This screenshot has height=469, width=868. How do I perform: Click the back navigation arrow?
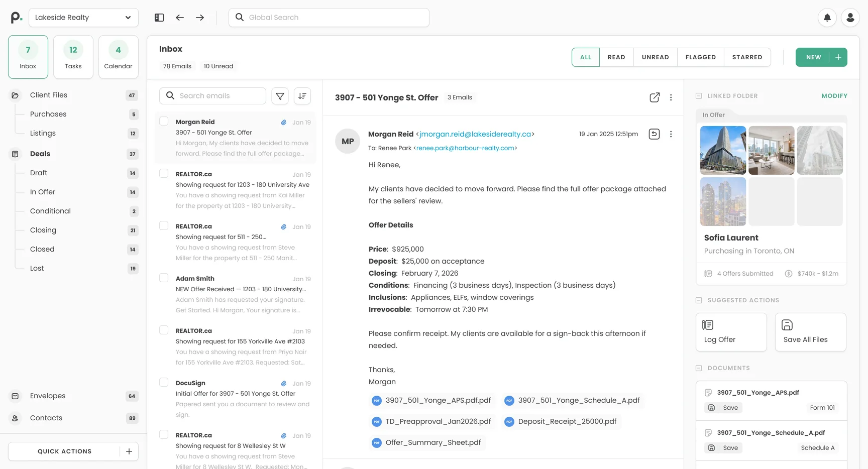[x=179, y=17]
